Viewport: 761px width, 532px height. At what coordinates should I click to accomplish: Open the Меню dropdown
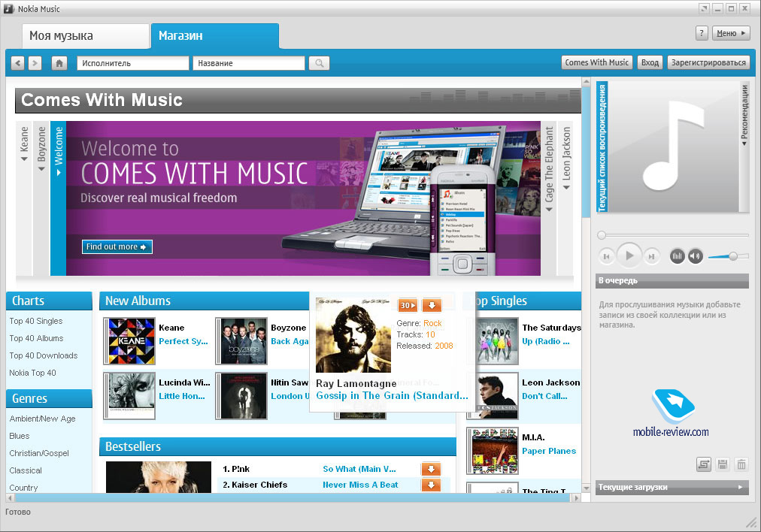pyautogui.click(x=731, y=33)
